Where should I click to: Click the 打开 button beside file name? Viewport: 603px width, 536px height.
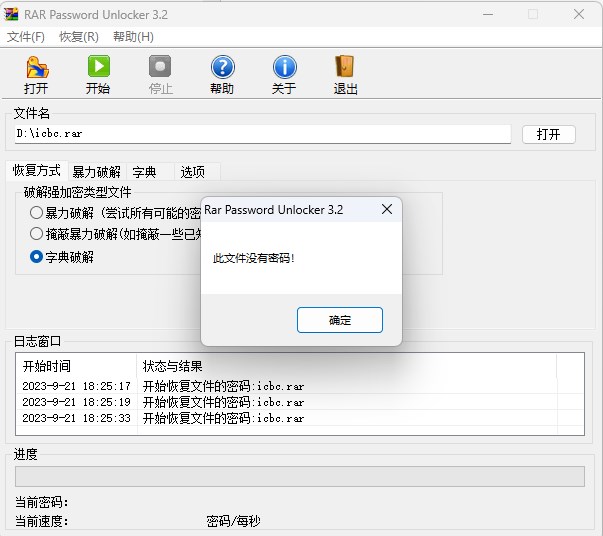coord(548,134)
